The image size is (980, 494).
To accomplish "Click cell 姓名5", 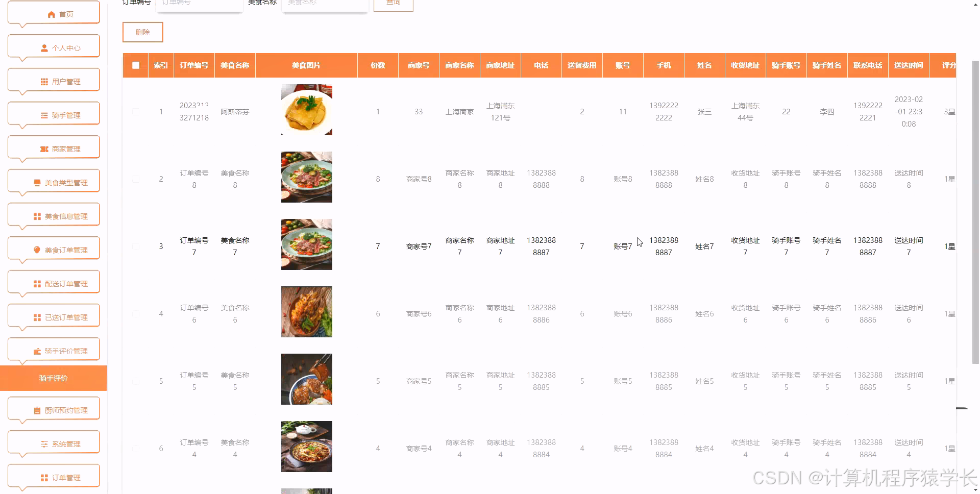I will click(x=704, y=381).
